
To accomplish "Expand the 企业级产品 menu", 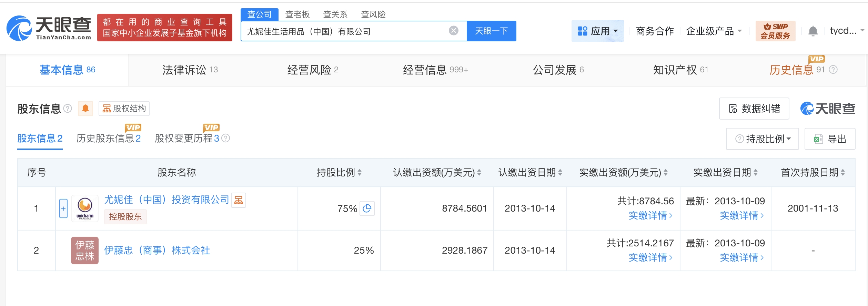I will (x=713, y=31).
